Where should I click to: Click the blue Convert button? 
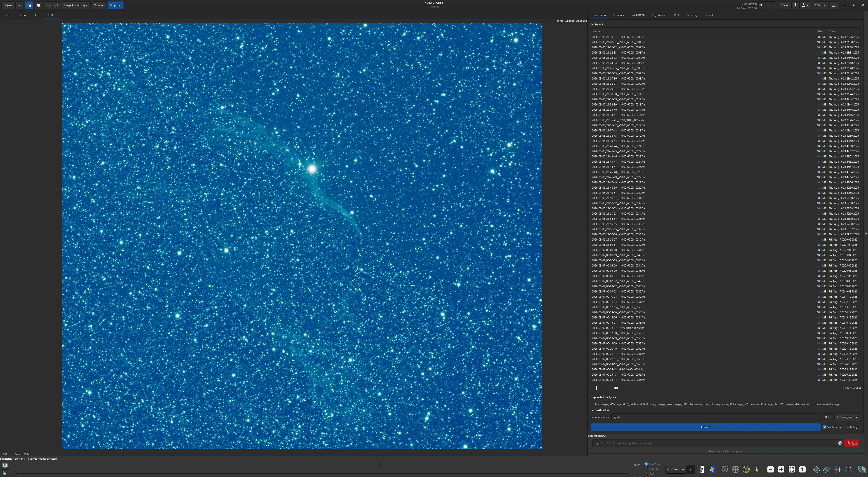pos(705,427)
